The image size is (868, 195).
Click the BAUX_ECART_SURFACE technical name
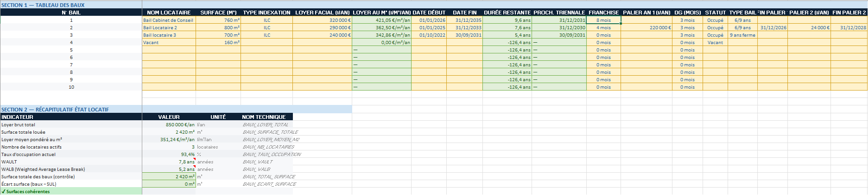click(269, 184)
